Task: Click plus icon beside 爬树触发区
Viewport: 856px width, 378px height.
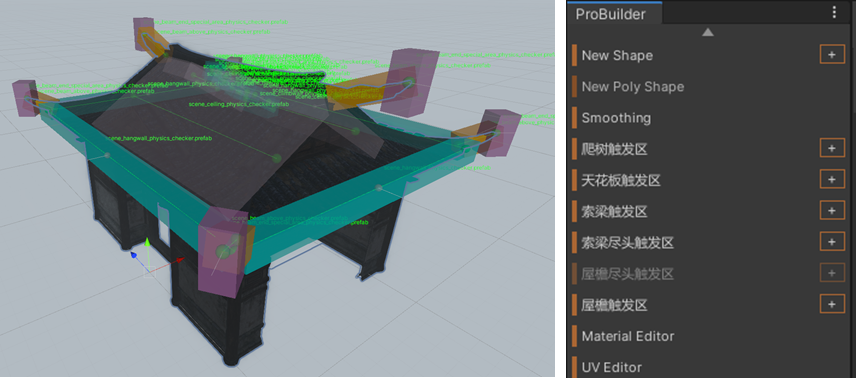Action: click(832, 148)
